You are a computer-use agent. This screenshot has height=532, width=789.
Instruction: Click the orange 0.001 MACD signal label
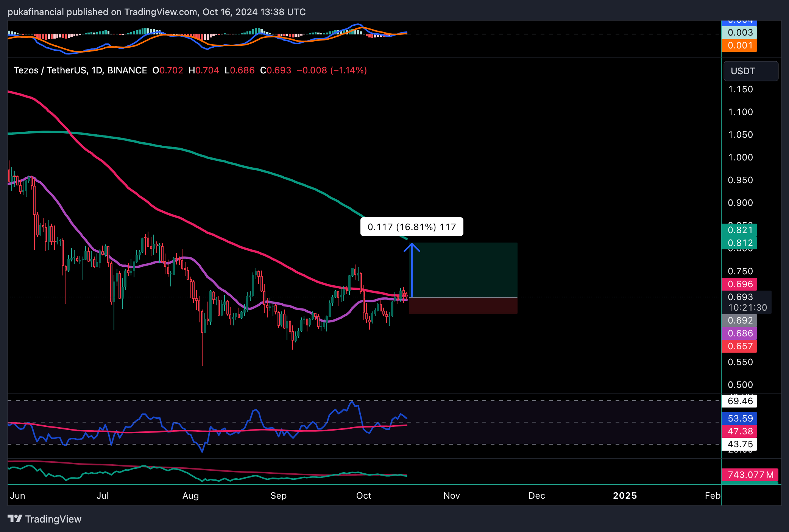[739, 45]
